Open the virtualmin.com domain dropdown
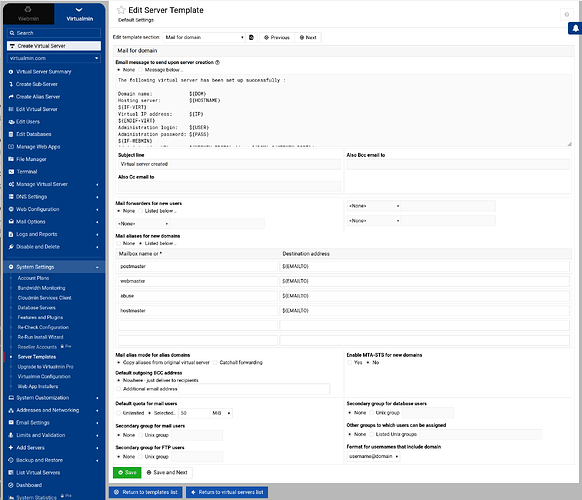 54,58
